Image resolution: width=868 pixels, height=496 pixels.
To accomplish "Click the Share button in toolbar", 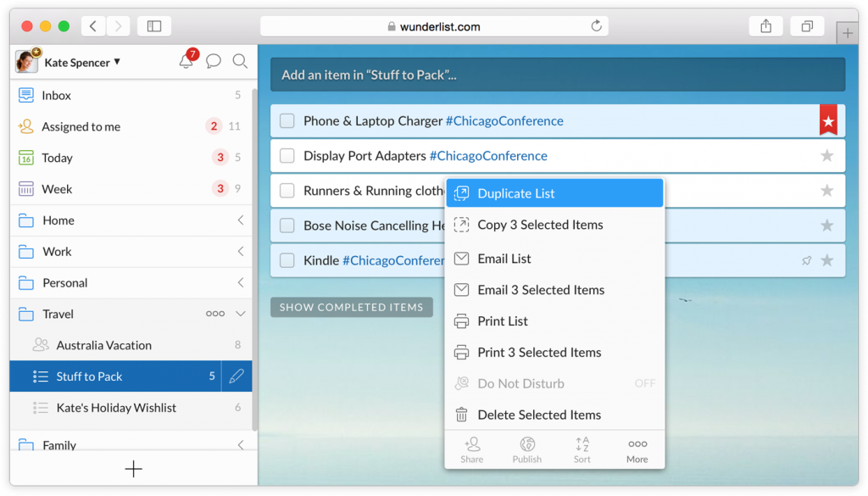I will click(x=472, y=450).
